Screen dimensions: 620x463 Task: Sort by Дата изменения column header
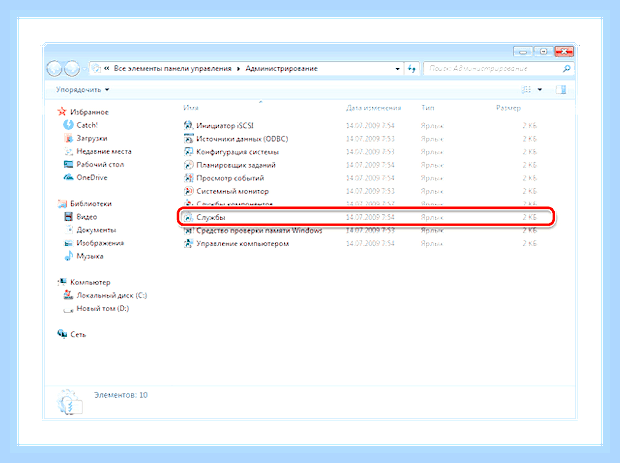(x=373, y=108)
